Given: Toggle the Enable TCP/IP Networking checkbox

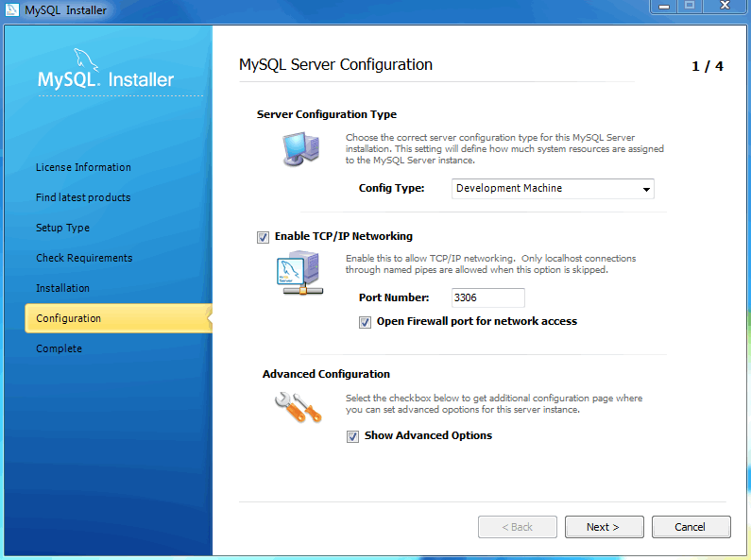Looking at the screenshot, I should tap(263, 237).
